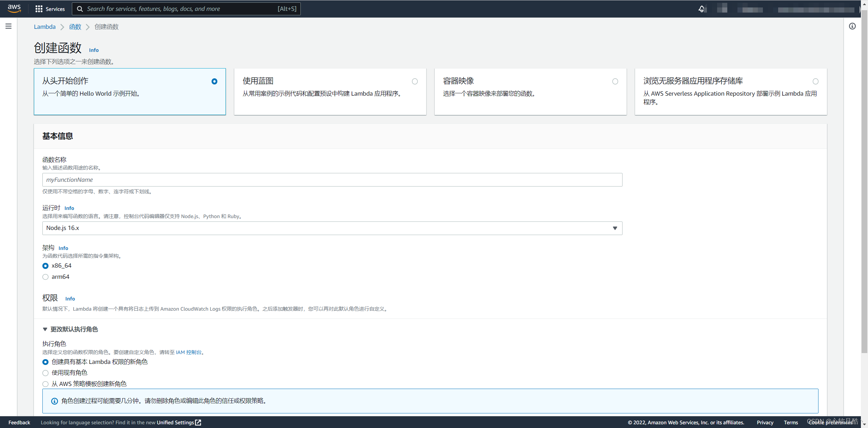The image size is (868, 428).
Task: Open the info panel circle icon
Action: 852,26
